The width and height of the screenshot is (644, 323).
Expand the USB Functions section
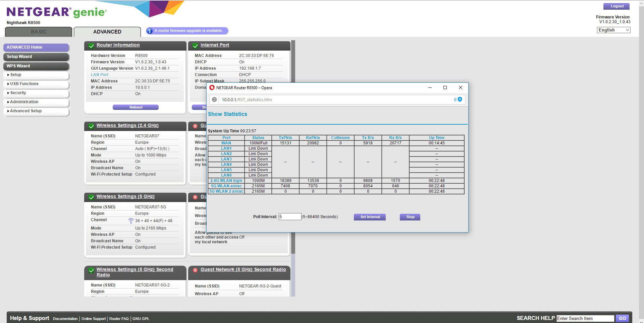[x=36, y=84]
